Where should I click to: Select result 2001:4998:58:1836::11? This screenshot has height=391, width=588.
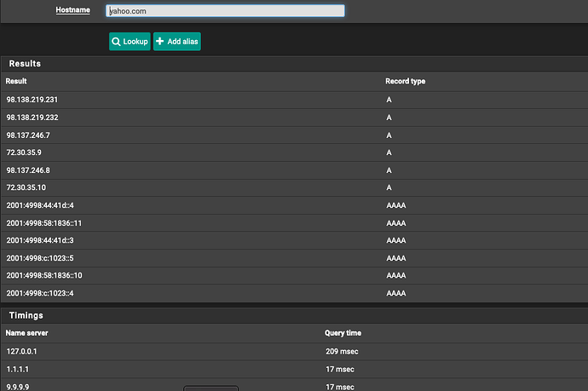[x=43, y=223]
